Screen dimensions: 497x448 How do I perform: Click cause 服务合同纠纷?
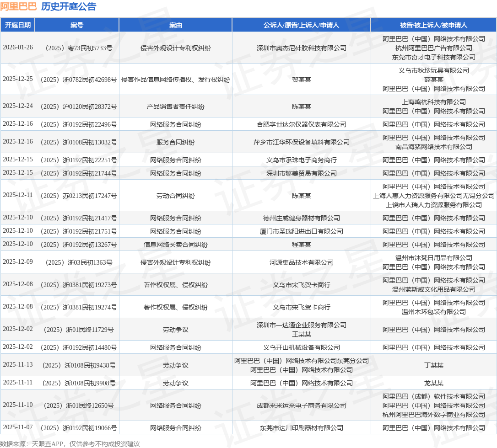175,143
